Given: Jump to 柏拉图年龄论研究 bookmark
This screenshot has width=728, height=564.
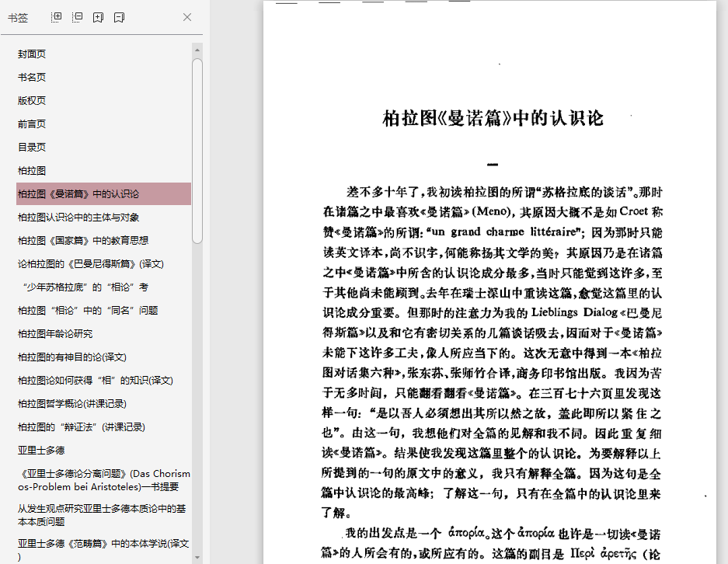Looking at the screenshot, I should (55, 333).
